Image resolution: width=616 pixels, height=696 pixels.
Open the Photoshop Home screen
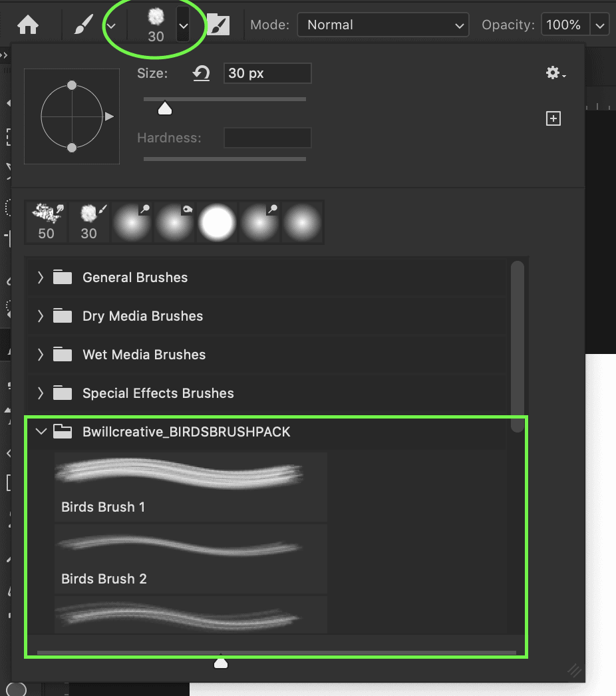coord(27,25)
